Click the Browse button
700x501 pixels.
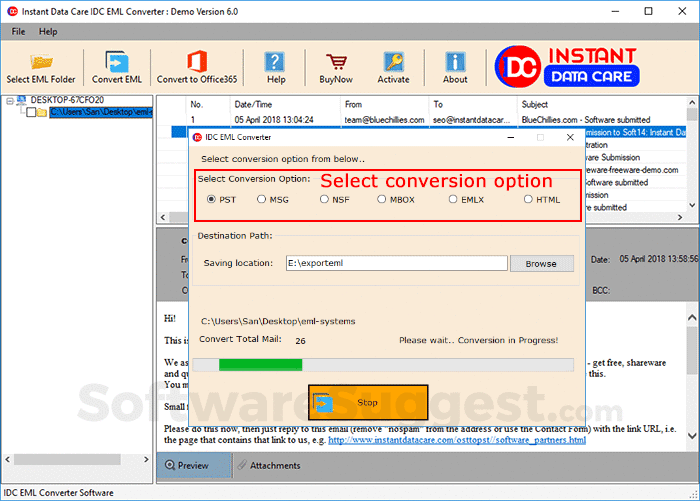click(542, 263)
